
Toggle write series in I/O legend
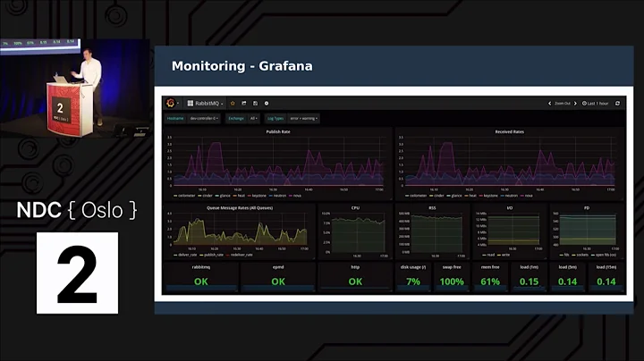click(504, 255)
